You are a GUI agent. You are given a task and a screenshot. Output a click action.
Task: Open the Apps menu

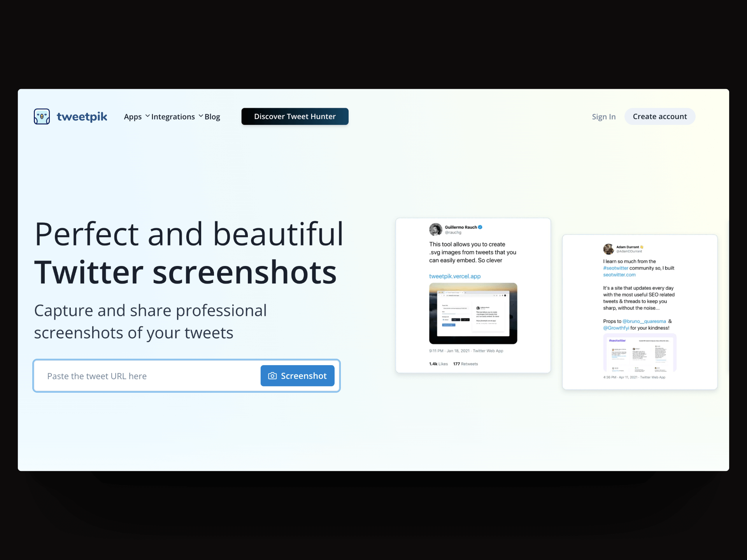(x=133, y=117)
